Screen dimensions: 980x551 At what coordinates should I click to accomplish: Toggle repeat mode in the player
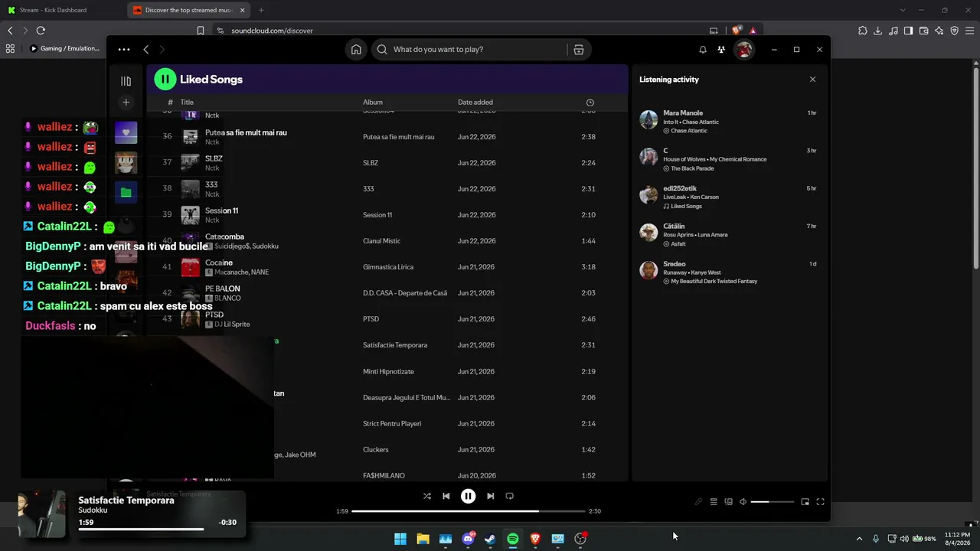[x=510, y=496]
